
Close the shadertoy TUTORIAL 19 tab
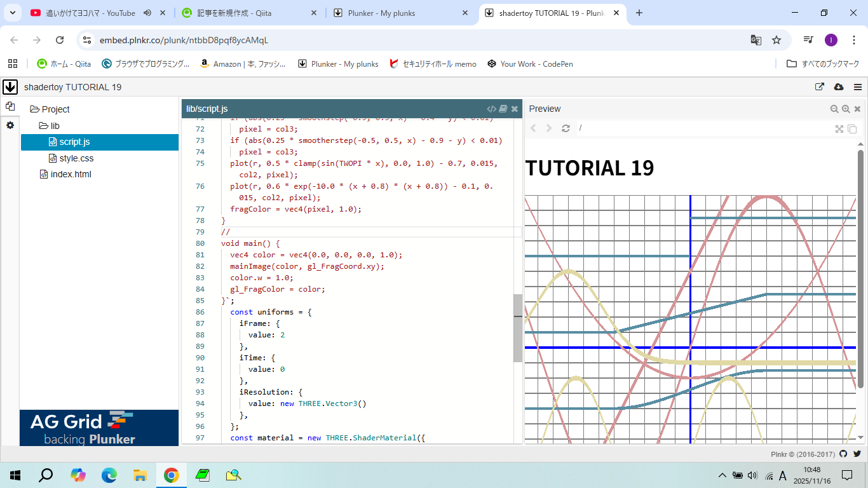click(616, 13)
